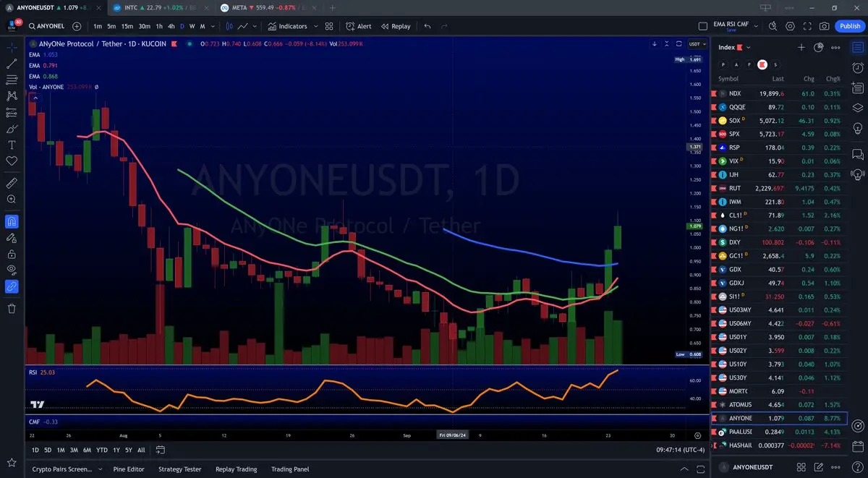Set the date range to YTD
Screen dimensions: 868x478
(101, 450)
